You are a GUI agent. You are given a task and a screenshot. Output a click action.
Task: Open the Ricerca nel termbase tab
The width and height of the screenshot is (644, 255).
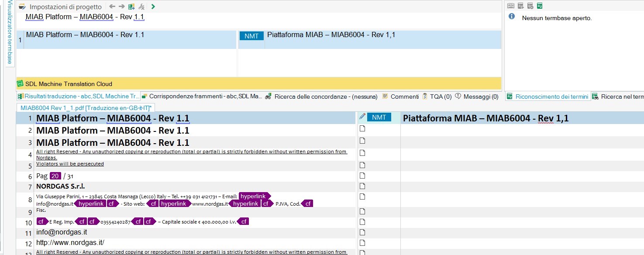tap(618, 96)
